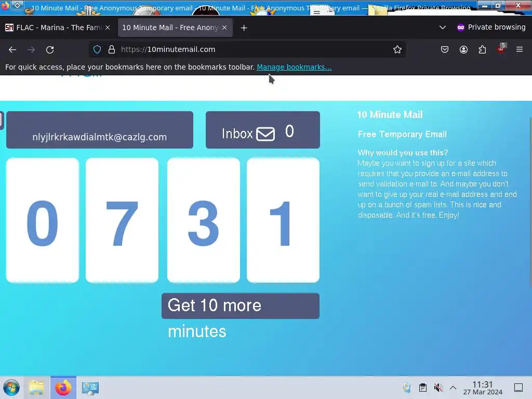Go back using the browser back arrow
532x399 pixels.
12,49
